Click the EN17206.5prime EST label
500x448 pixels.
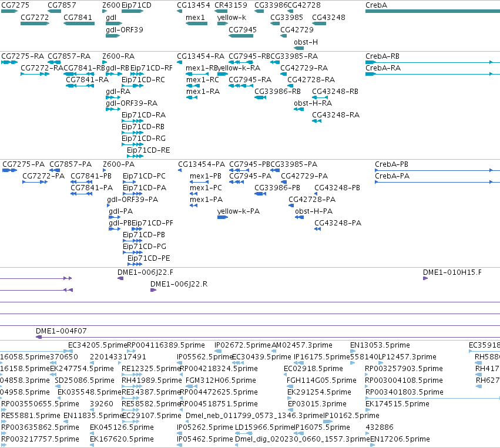(400, 439)
